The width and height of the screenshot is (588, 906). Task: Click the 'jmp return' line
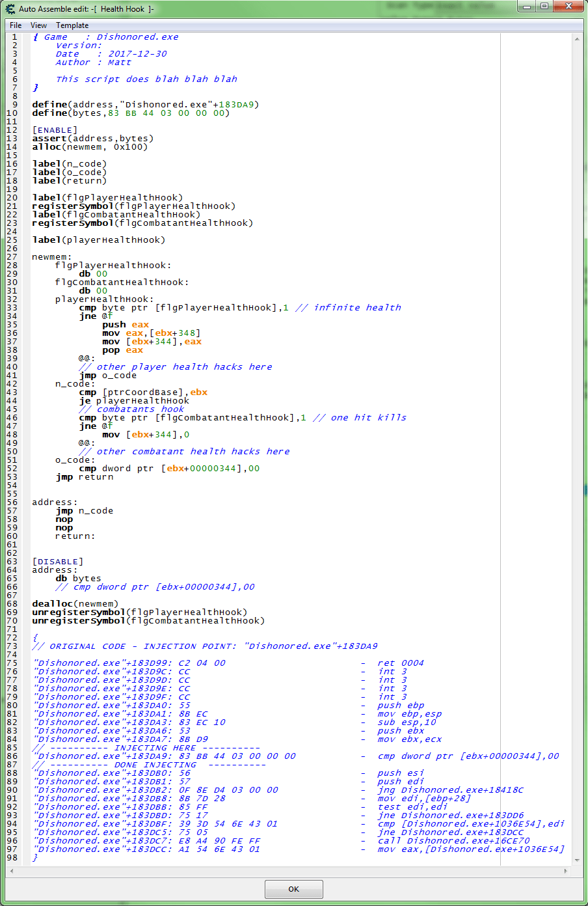(x=85, y=477)
